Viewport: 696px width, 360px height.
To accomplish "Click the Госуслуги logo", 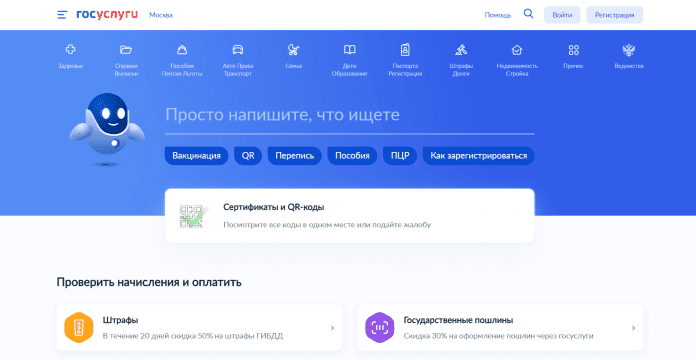I will tap(107, 15).
